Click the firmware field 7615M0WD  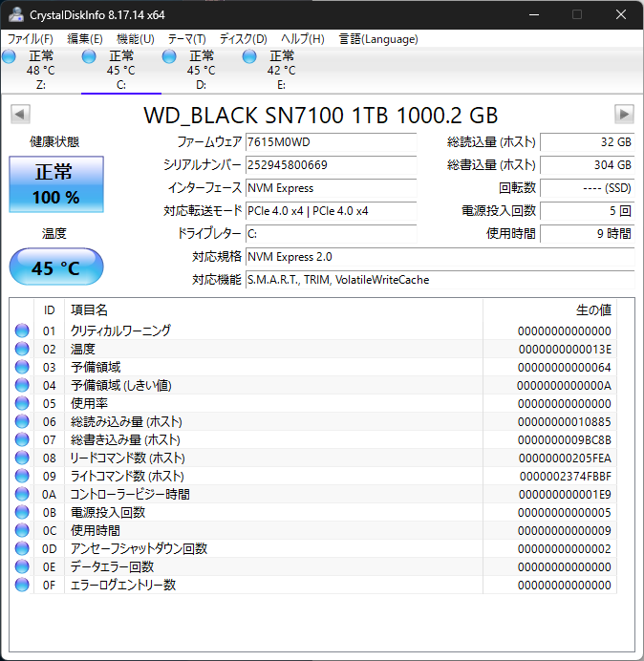click(331, 142)
